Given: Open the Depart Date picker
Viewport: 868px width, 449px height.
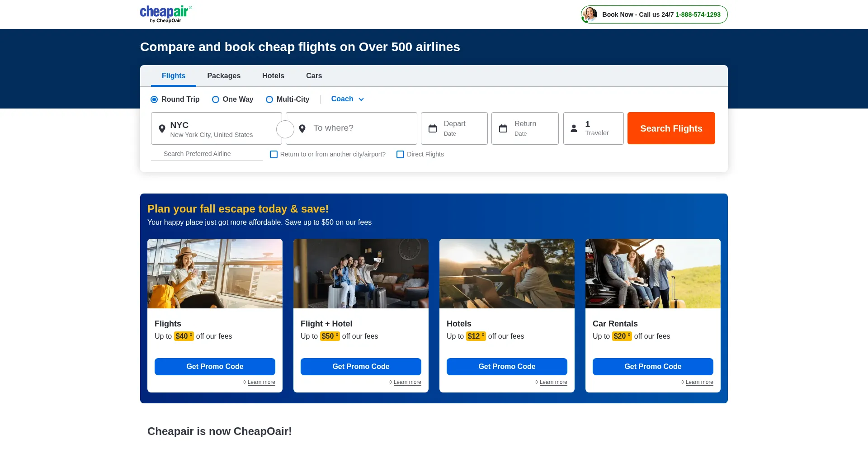Looking at the screenshot, I should click(454, 128).
